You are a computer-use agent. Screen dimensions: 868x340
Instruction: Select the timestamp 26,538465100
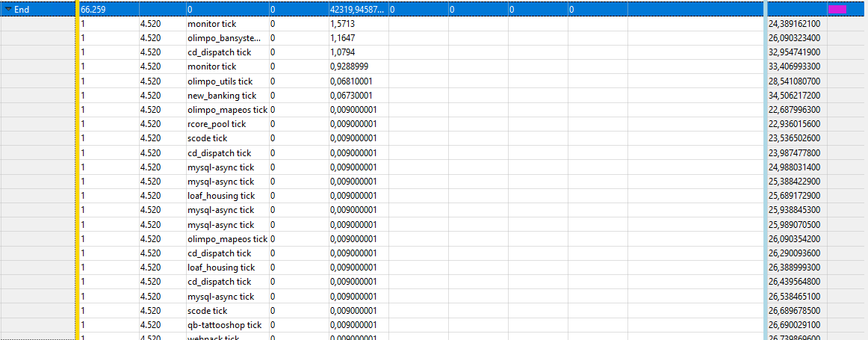(x=795, y=296)
